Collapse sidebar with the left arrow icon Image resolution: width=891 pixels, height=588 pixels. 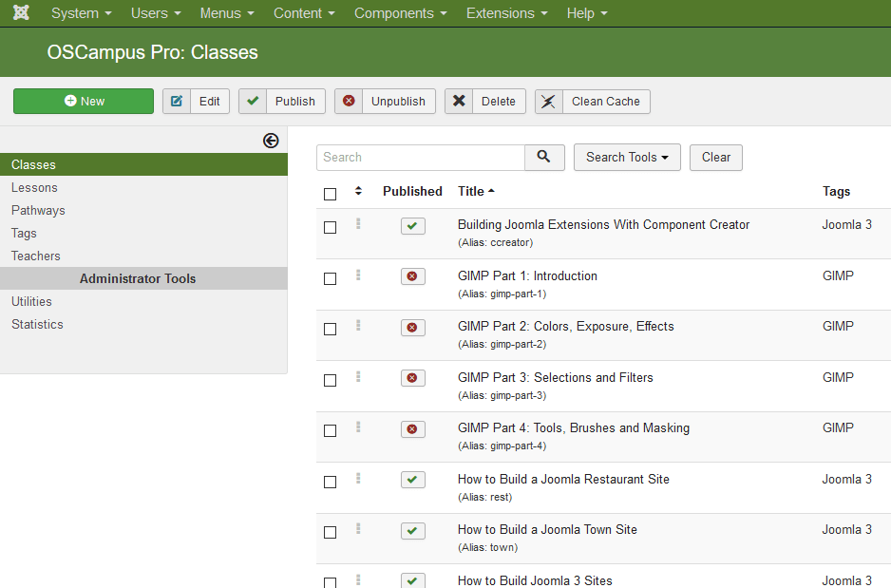pos(271,141)
